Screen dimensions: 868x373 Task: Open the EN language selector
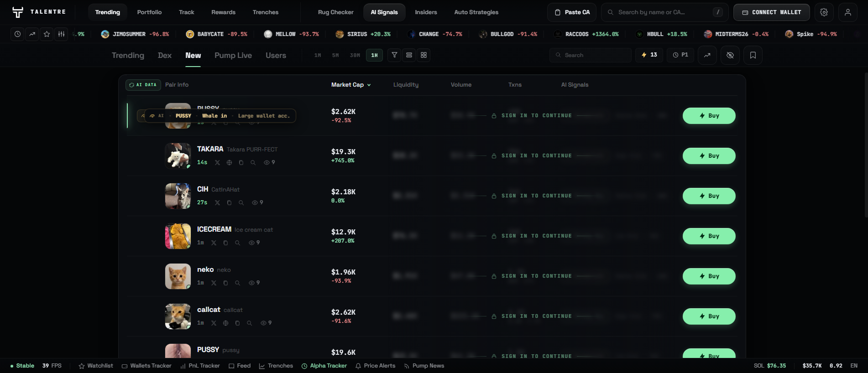(854, 366)
